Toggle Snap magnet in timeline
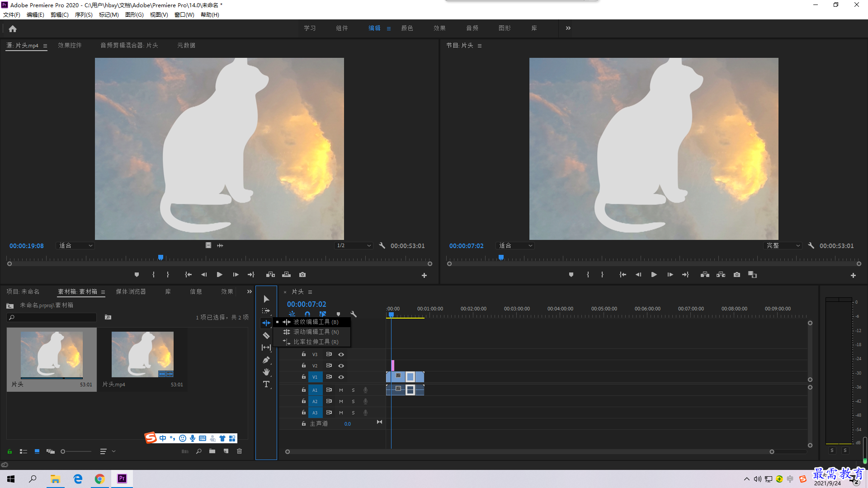 pyautogui.click(x=307, y=314)
